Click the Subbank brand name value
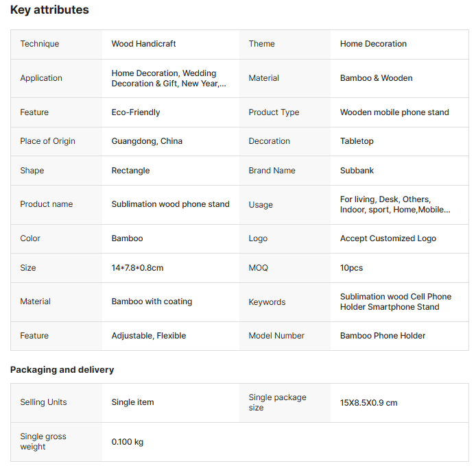This screenshot has width=476, height=468. [357, 171]
